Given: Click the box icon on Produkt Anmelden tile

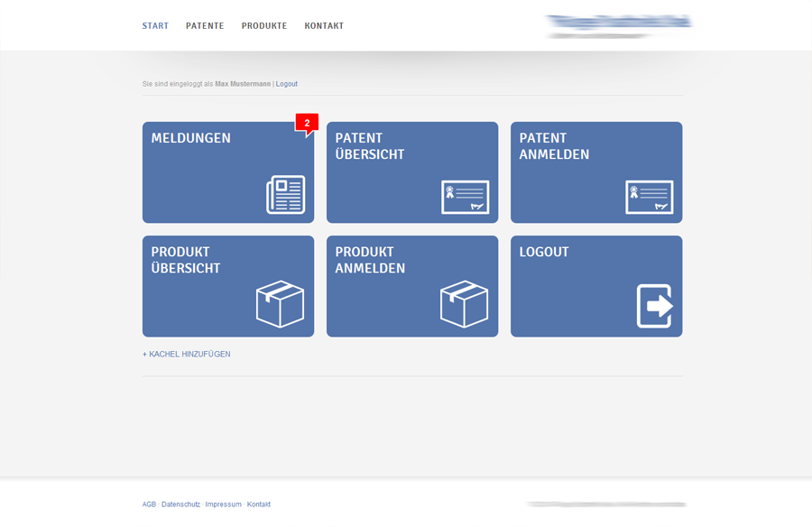Looking at the screenshot, I should [x=464, y=304].
